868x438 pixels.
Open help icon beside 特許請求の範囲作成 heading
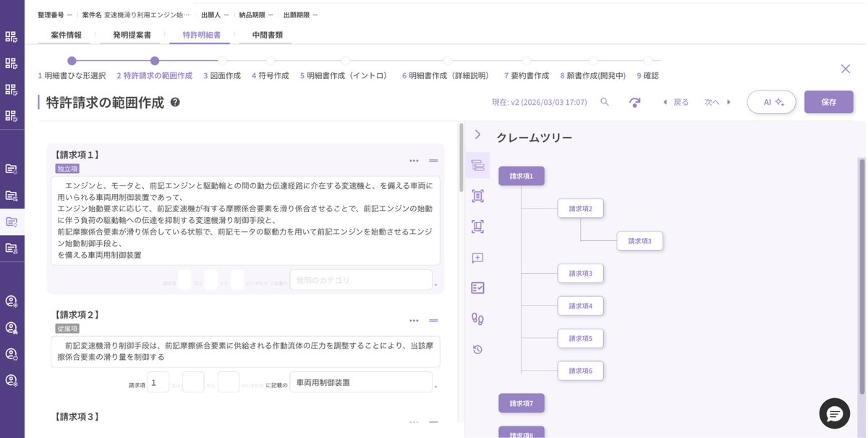click(x=175, y=102)
